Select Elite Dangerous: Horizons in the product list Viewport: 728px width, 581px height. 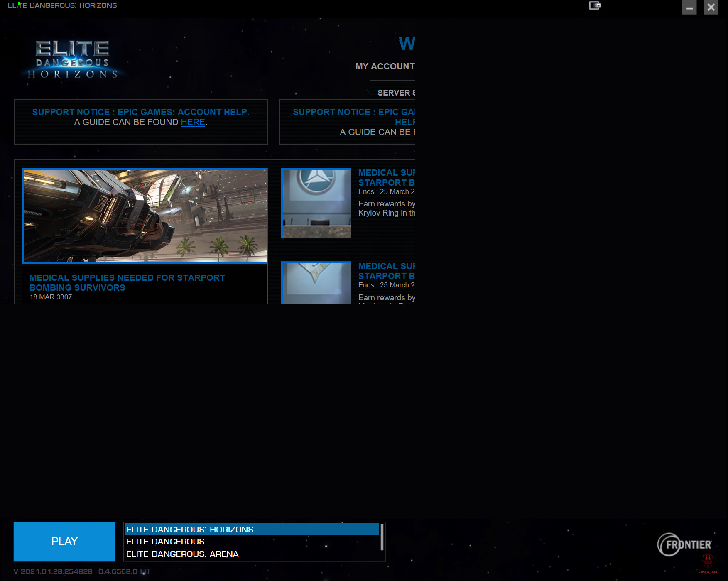pyautogui.click(x=252, y=530)
